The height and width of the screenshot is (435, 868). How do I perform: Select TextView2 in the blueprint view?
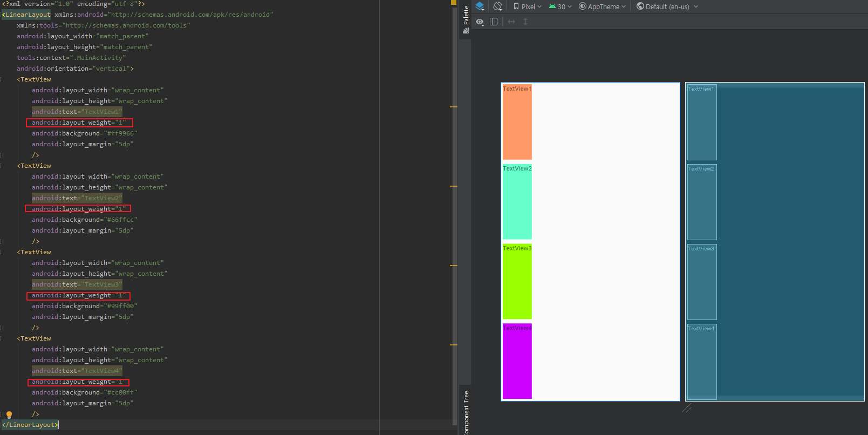[x=702, y=202]
